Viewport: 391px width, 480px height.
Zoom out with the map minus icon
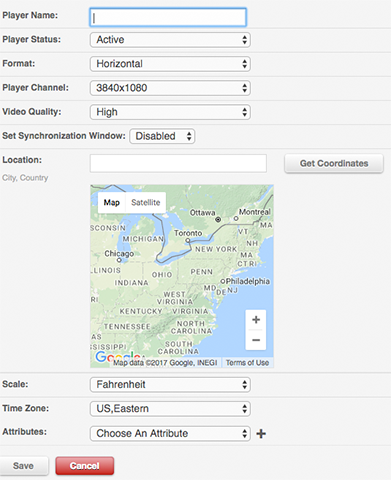(256, 340)
